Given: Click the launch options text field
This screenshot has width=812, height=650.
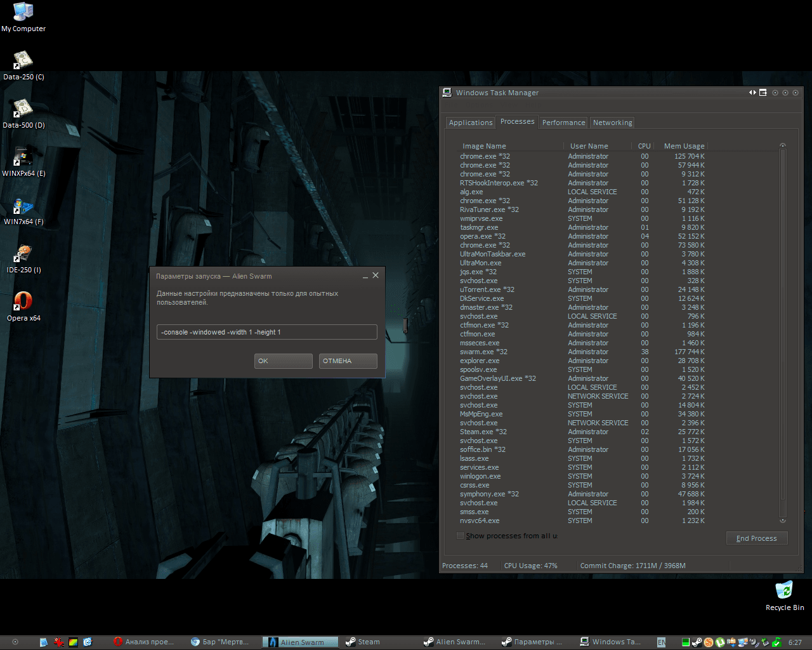Looking at the screenshot, I should 267,332.
